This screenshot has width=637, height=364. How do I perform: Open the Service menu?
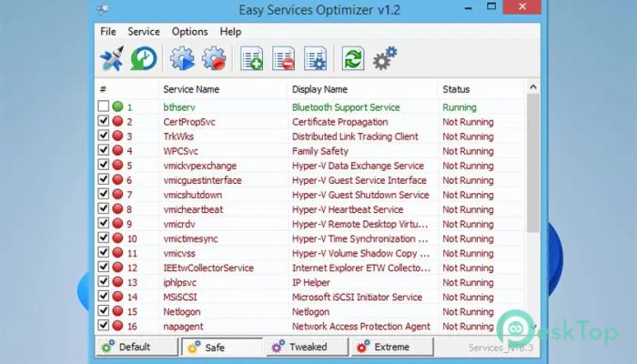tap(144, 32)
